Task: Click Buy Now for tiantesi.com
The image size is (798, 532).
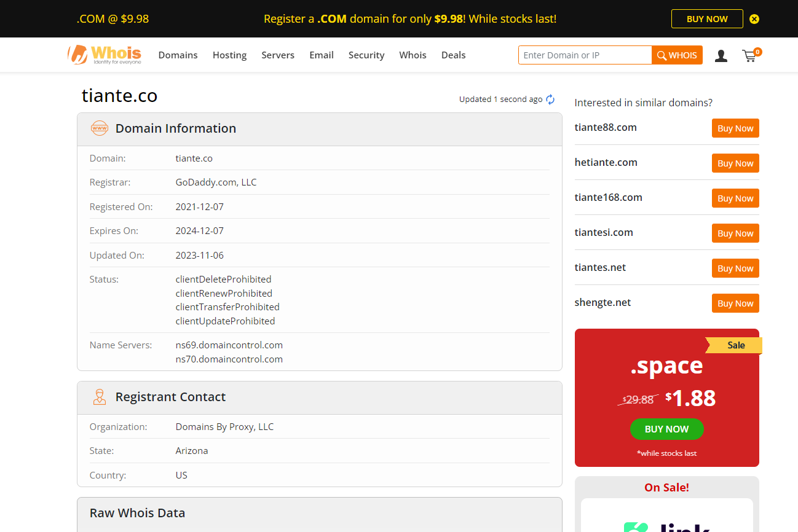Action: 735,233
